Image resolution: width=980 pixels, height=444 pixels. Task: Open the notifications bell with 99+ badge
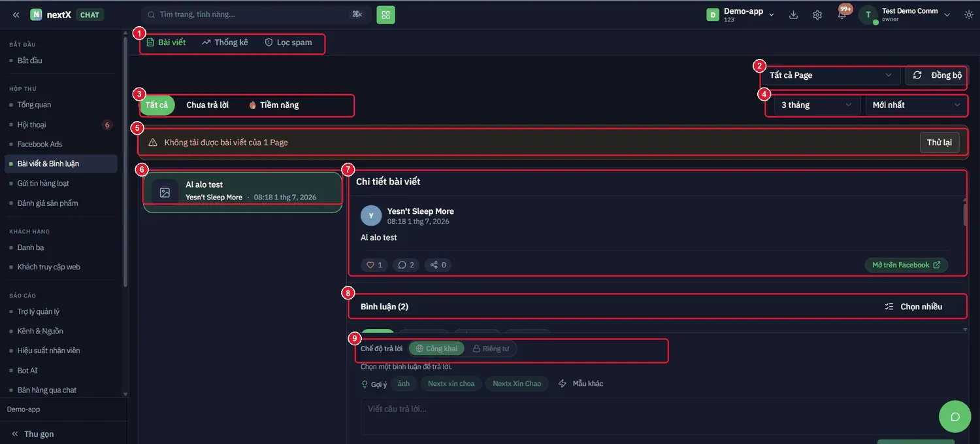point(842,14)
